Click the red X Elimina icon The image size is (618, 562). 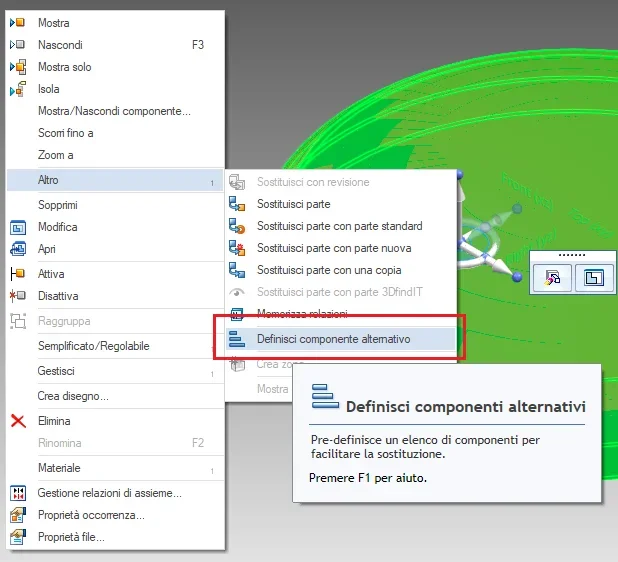point(18,421)
